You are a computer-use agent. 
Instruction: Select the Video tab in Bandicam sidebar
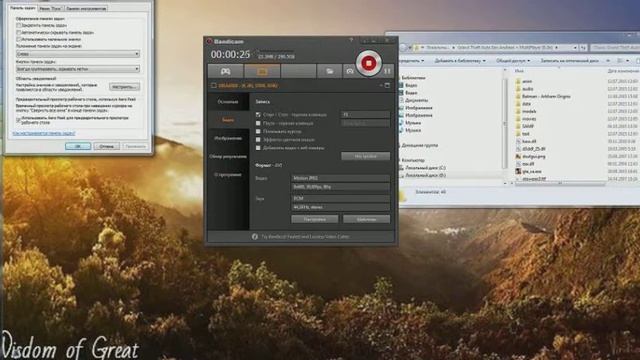pyautogui.click(x=228, y=120)
